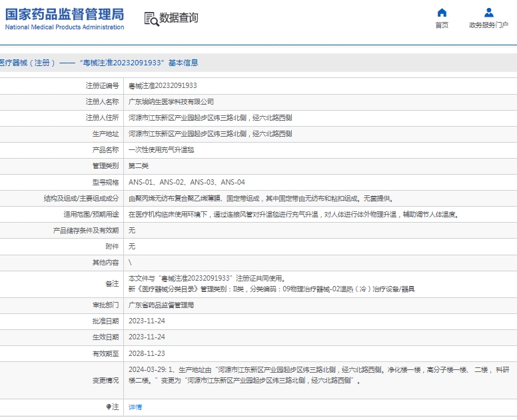This screenshot has height=420, width=517.
Task: Click the 其他内容 row label
Action: click(x=105, y=262)
